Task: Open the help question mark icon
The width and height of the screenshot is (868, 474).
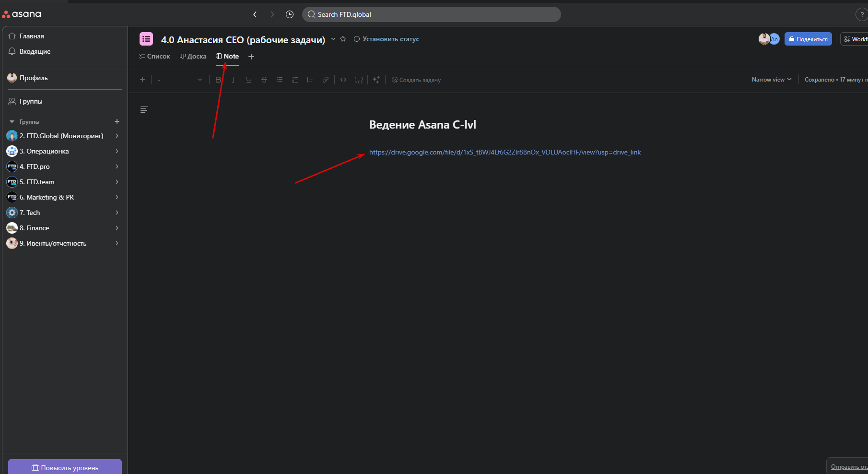Action: (x=862, y=14)
